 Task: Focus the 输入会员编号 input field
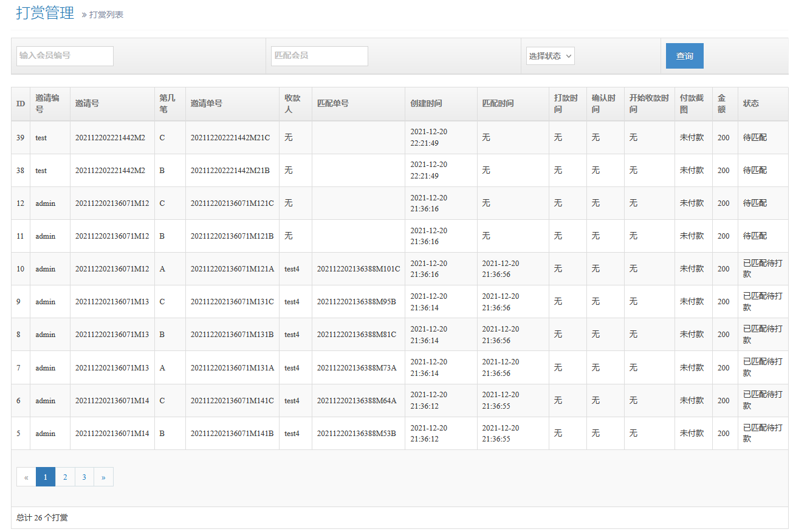point(65,56)
